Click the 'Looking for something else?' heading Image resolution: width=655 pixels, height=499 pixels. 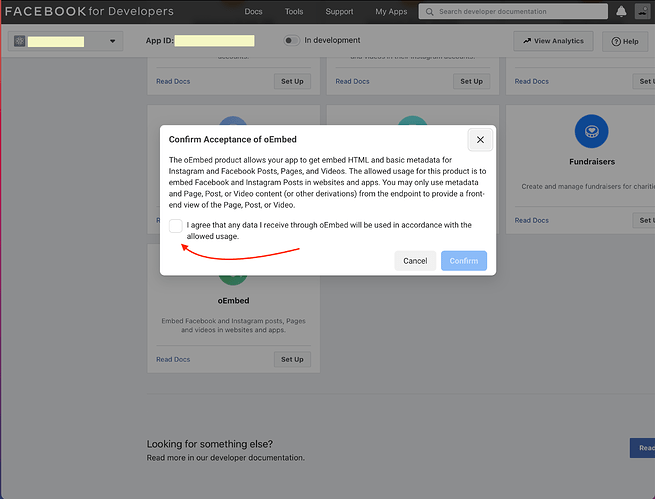[x=210, y=444]
